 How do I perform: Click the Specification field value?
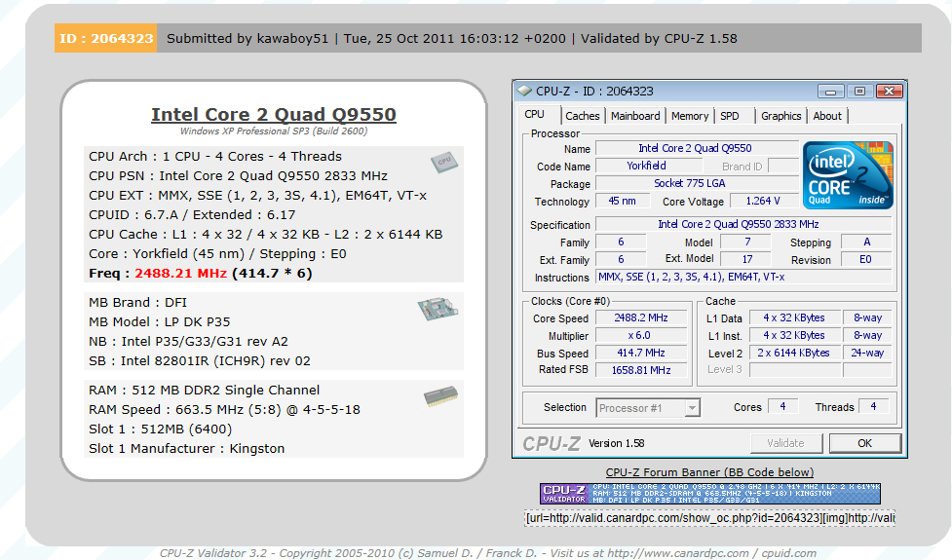click(x=743, y=224)
